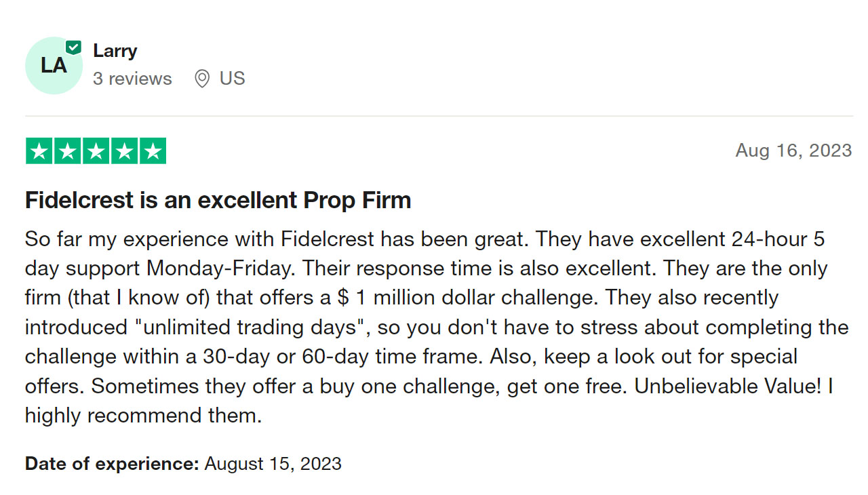Click the fifth green rating star
This screenshot has height=495, width=868.
point(153,151)
